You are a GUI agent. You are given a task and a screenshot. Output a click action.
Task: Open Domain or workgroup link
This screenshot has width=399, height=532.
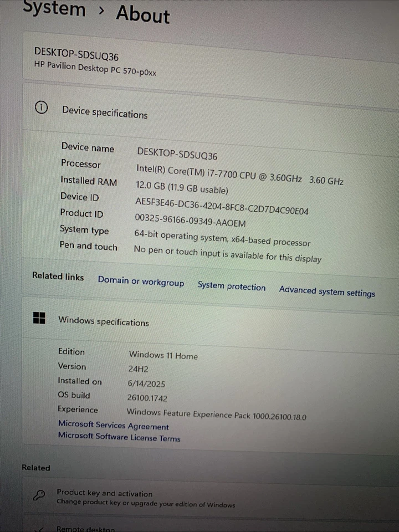pyautogui.click(x=141, y=282)
